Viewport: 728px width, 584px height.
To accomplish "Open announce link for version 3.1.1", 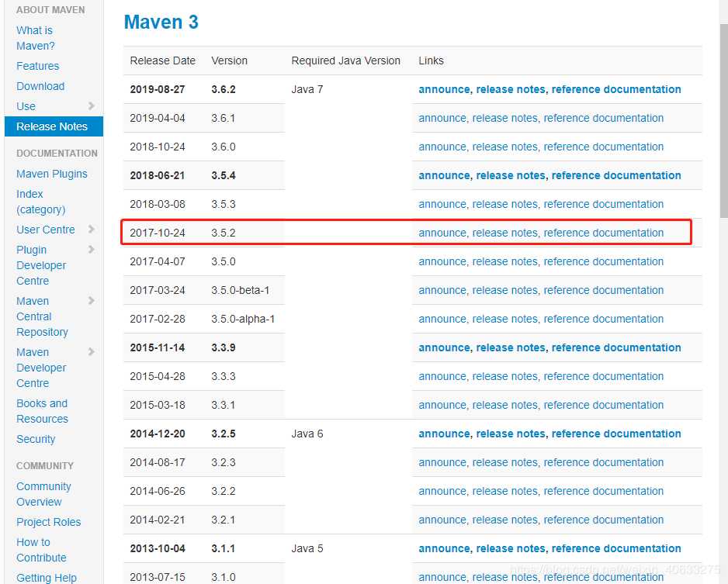I will (444, 549).
